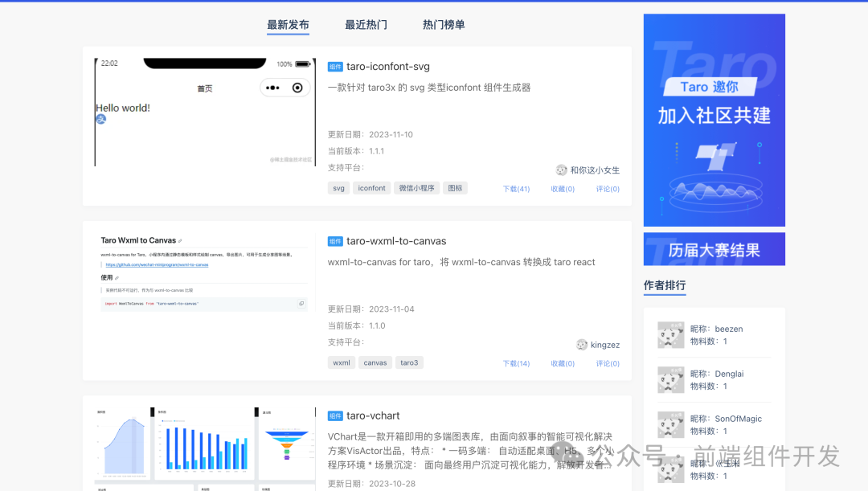Click the description 一款针对 taro3x 的 svg 类型iconfont

tap(429, 88)
